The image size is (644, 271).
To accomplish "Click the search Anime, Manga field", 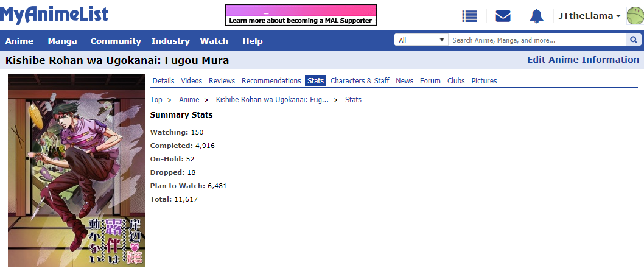I will click(537, 40).
